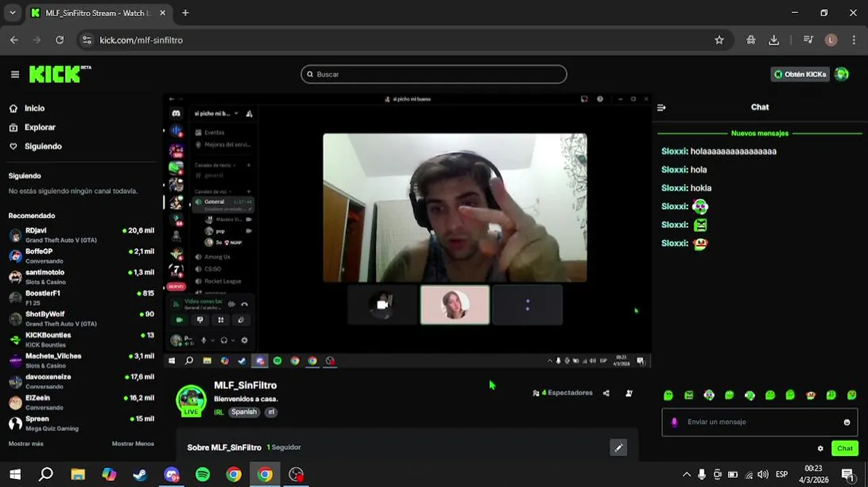Open Chrome three-dot menu
This screenshot has height=487, width=868.
click(854, 40)
